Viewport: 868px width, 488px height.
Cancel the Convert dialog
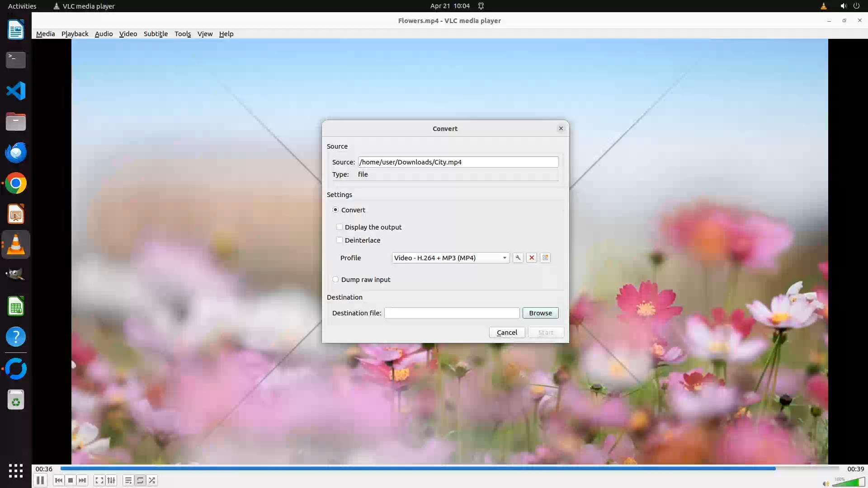pyautogui.click(x=507, y=332)
